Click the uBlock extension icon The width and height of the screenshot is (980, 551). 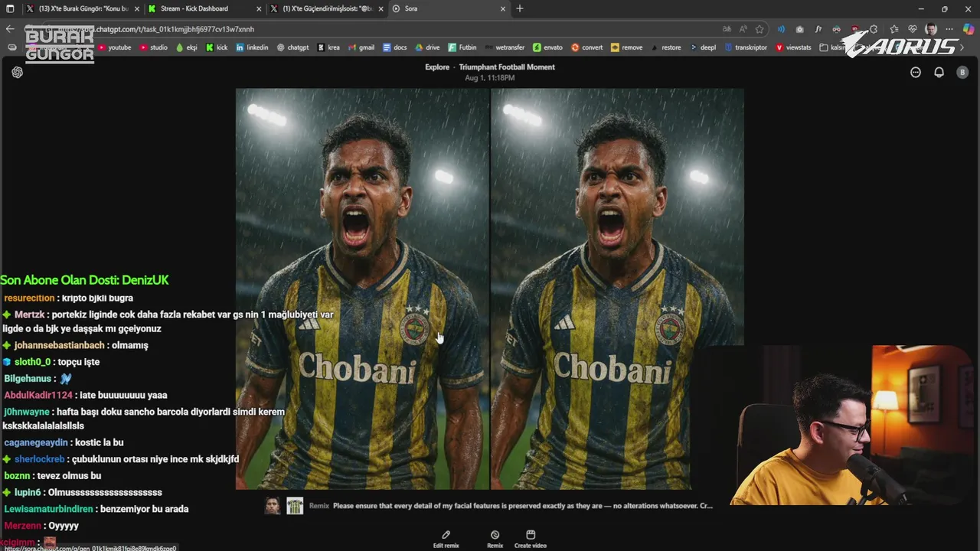[855, 29]
